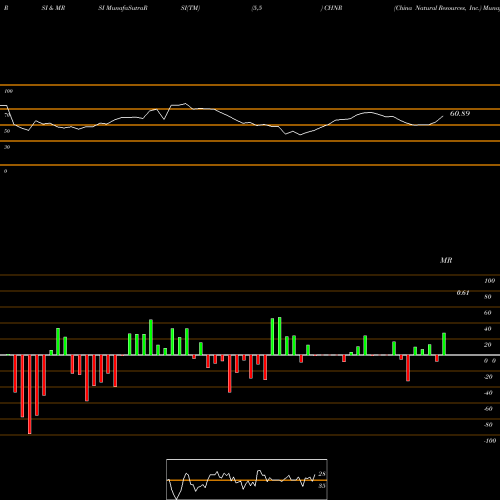Click the 20 label on the MR scale
This screenshot has height=500, width=500.
tap(488, 345)
